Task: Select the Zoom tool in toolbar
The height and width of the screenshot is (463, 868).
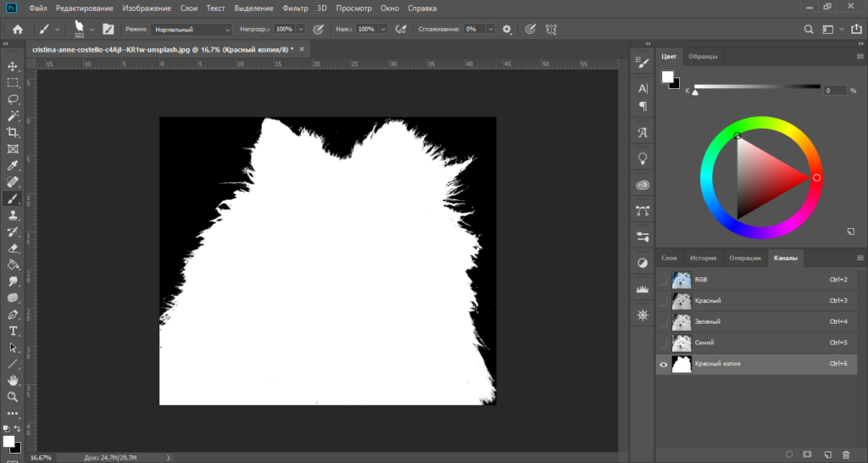Action: [13, 397]
